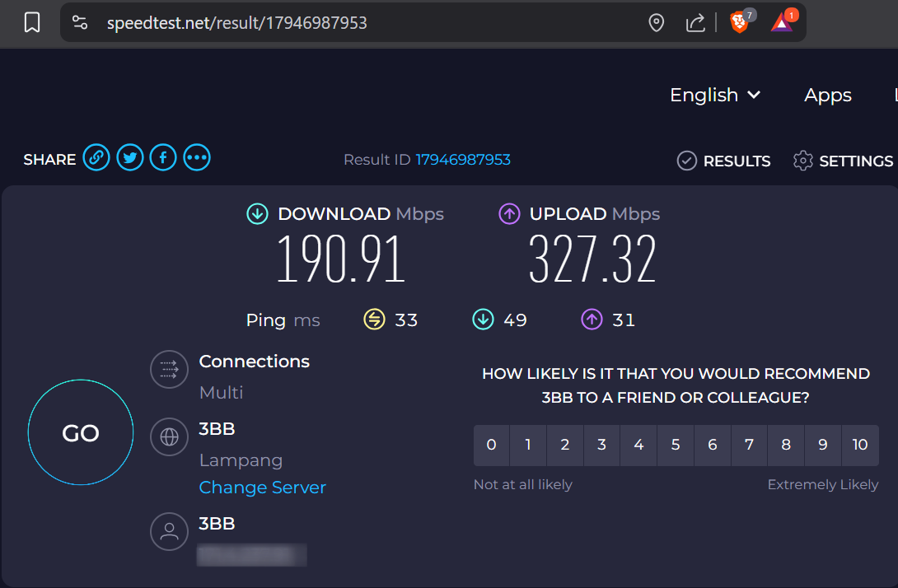
Task: Open the English language dropdown
Action: (x=715, y=95)
